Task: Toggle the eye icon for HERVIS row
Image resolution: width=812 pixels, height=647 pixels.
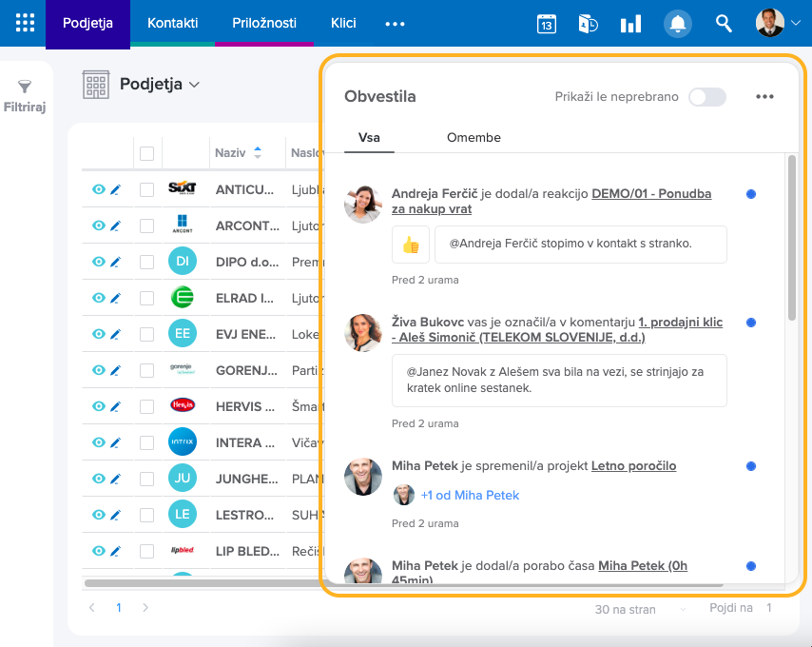Action: pyautogui.click(x=98, y=406)
